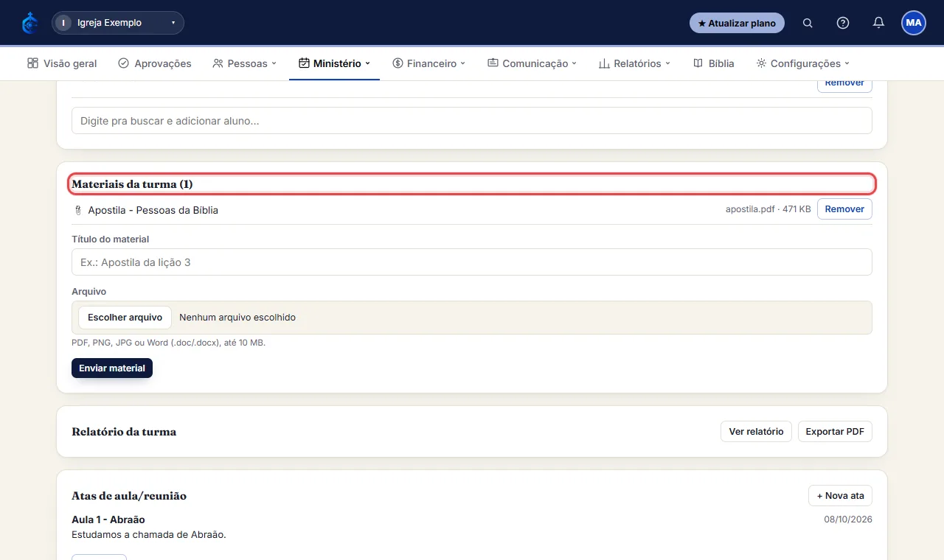The image size is (944, 560).
Task: Open the Bíblia tab
Action: (713, 63)
